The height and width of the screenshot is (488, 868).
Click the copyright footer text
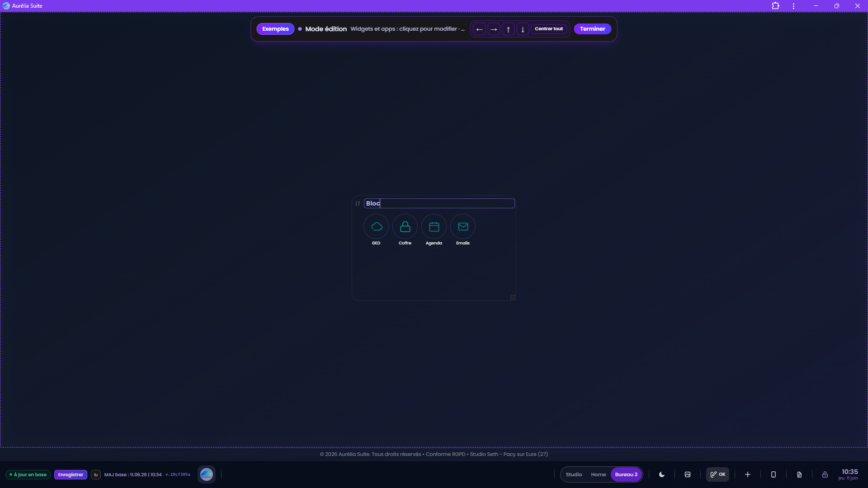click(x=434, y=454)
